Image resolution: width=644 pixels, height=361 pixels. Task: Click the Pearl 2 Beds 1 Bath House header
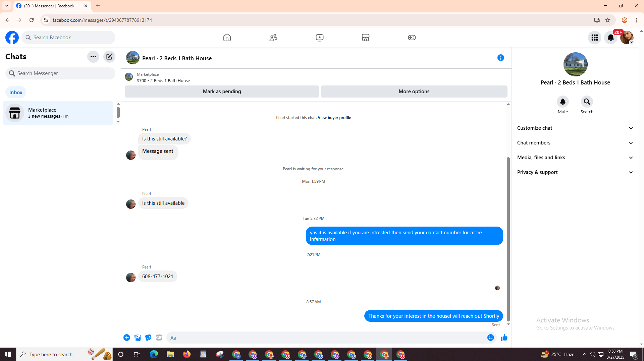click(177, 58)
